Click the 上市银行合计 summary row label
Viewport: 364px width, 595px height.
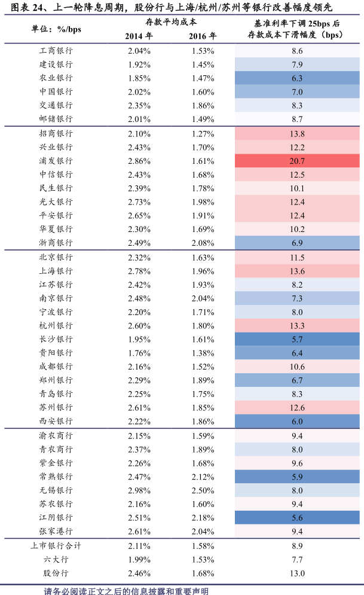coord(56,546)
